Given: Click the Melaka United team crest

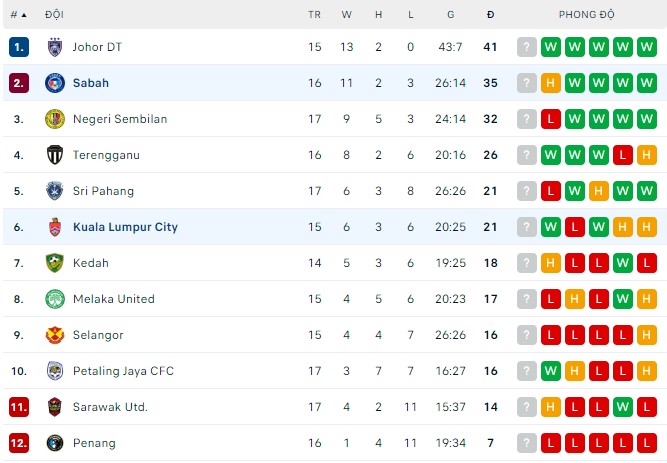Looking at the screenshot, I should (54, 299).
